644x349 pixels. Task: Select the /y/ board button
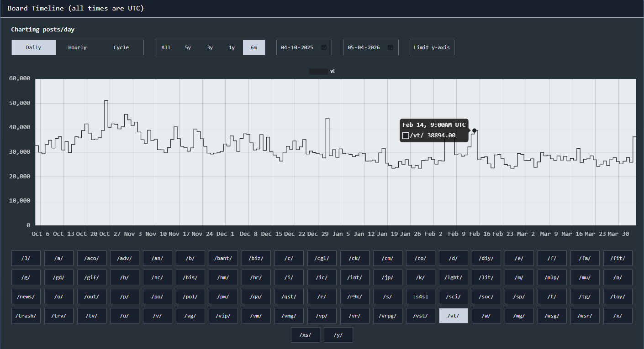tap(338, 335)
